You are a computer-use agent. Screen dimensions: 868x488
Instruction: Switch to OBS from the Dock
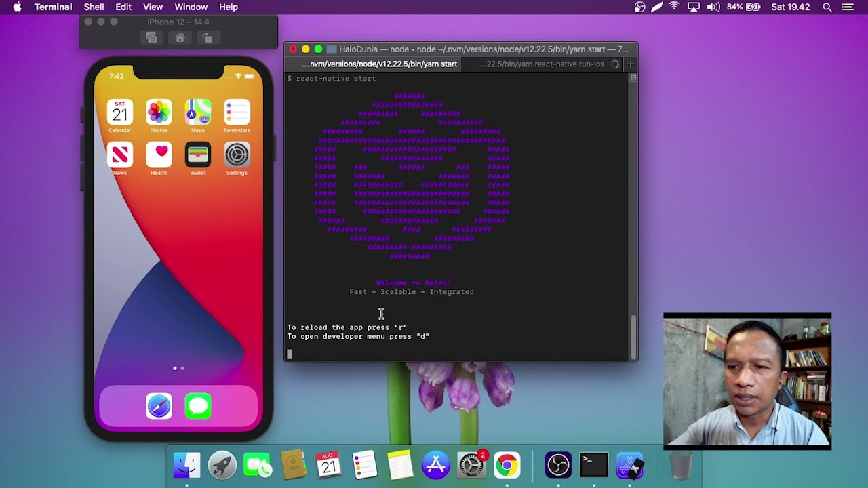559,466
